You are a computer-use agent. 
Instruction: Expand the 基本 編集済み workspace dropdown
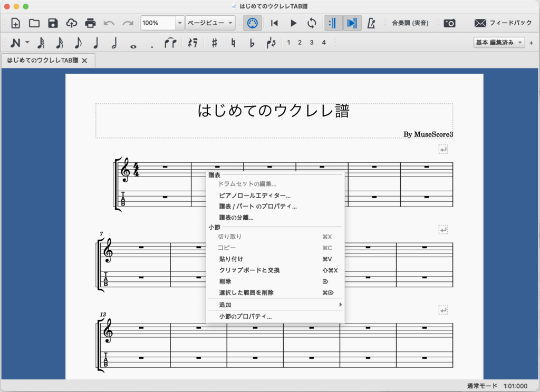[x=499, y=43]
